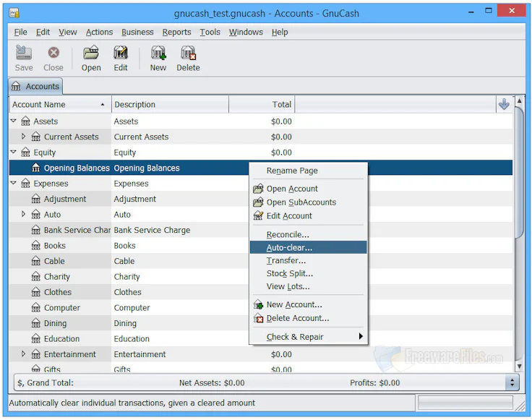Choose Auto-clear... from context menu
Screen dimensions: 532x420
(309, 247)
